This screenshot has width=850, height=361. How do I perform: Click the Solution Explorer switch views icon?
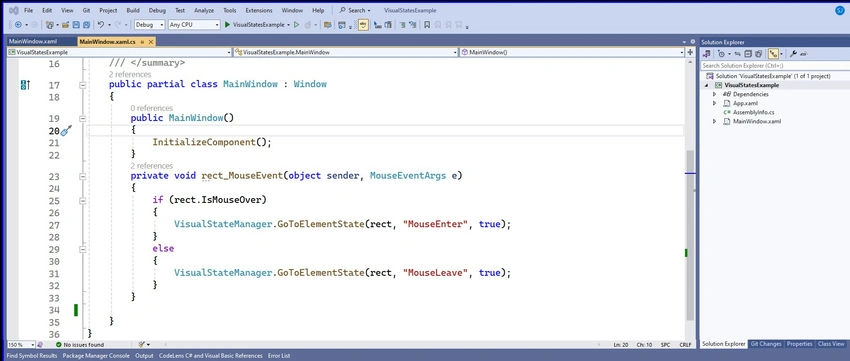click(707, 54)
